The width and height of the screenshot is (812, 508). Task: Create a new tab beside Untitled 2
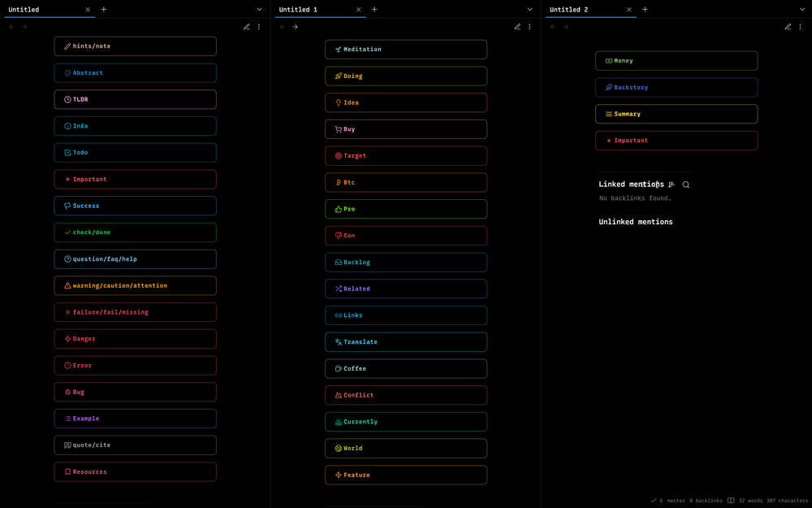(x=645, y=9)
